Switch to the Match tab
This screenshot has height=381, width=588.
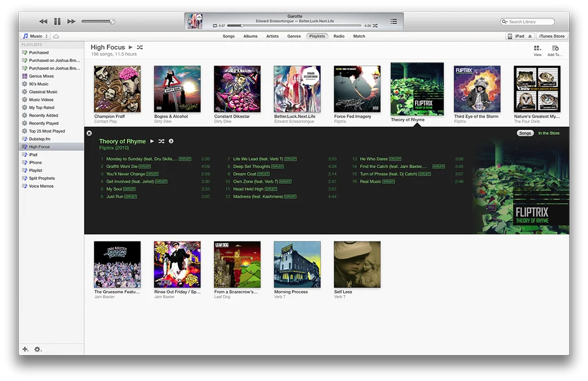pos(359,36)
